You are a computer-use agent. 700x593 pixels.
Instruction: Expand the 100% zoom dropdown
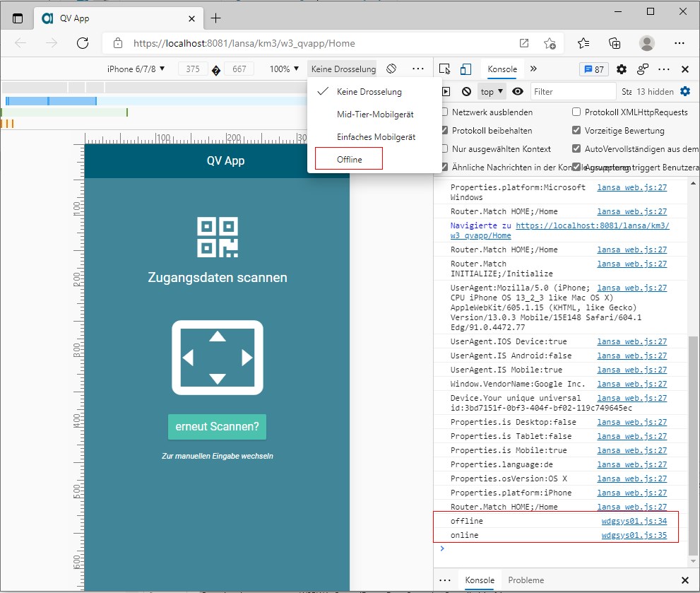pos(284,69)
